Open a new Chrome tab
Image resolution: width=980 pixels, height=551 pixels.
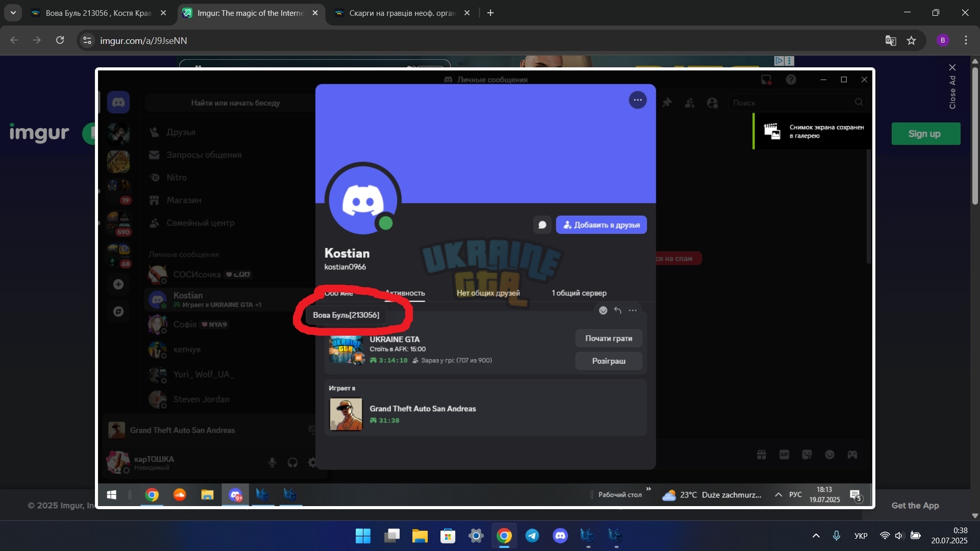[491, 13]
